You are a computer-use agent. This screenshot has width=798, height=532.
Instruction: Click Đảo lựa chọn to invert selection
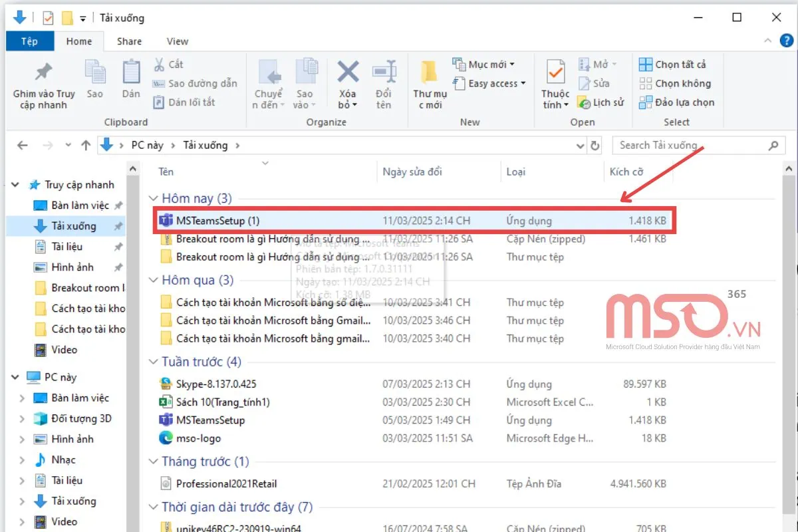pos(677,102)
